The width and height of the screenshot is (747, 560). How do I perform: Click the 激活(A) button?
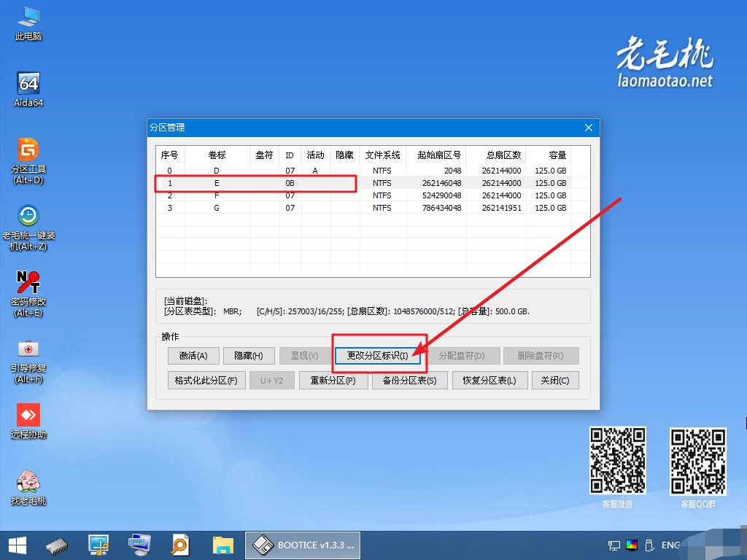click(193, 356)
